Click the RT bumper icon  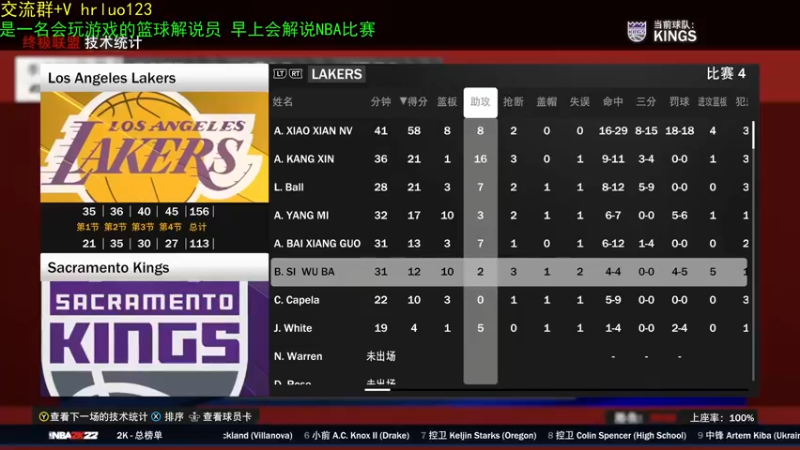tap(296, 74)
